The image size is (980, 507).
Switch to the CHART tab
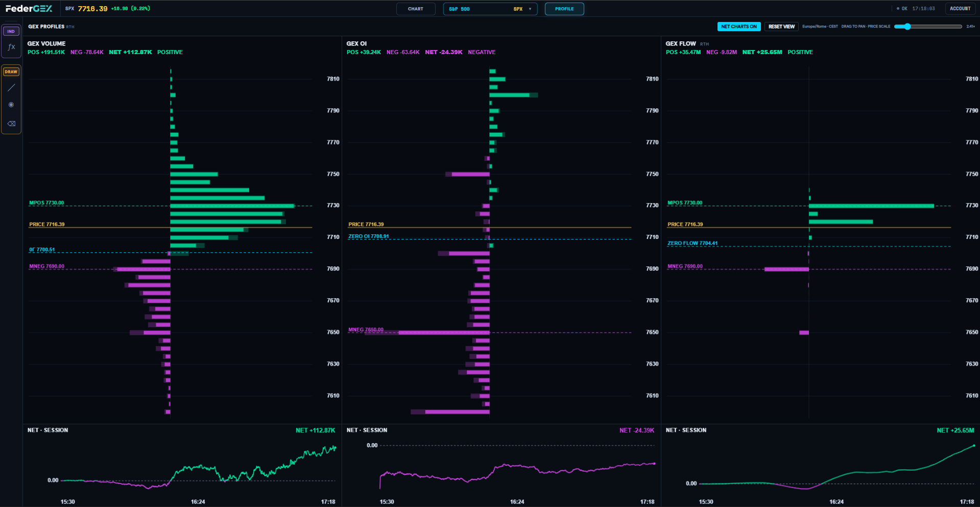[416, 9]
